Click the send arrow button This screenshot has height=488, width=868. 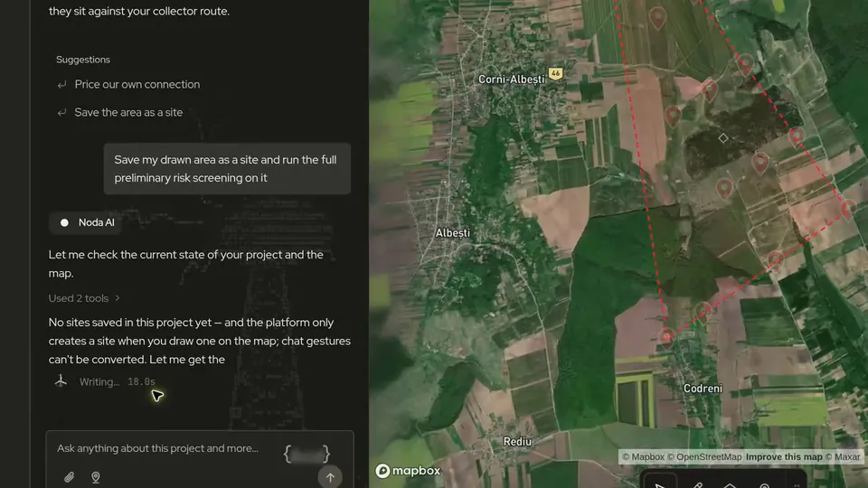click(330, 477)
